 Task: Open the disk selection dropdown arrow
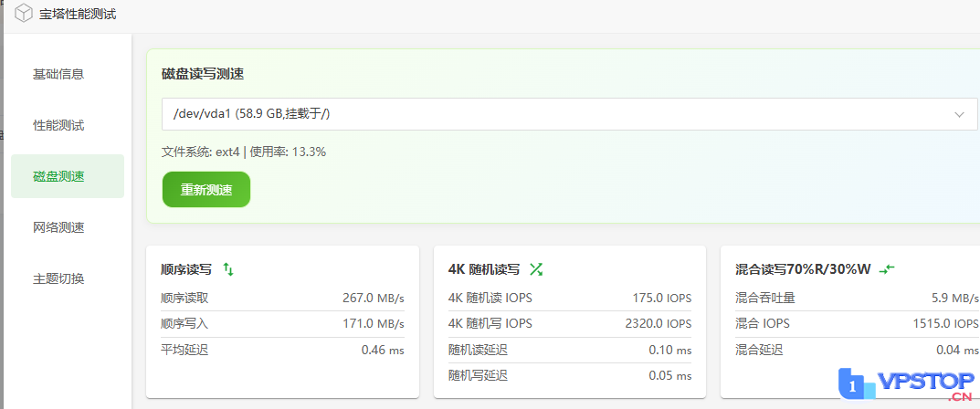pyautogui.click(x=959, y=114)
